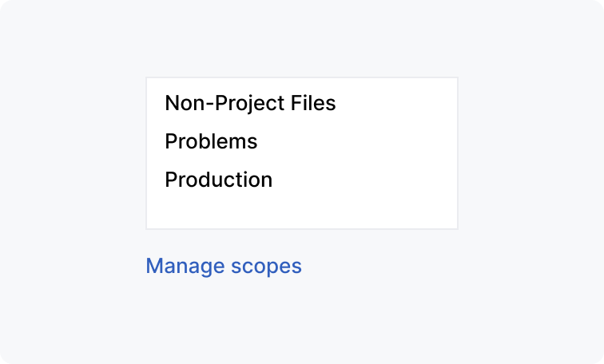This screenshot has height=364, width=604.
Task: Click the Production list item
Action: coord(218,180)
